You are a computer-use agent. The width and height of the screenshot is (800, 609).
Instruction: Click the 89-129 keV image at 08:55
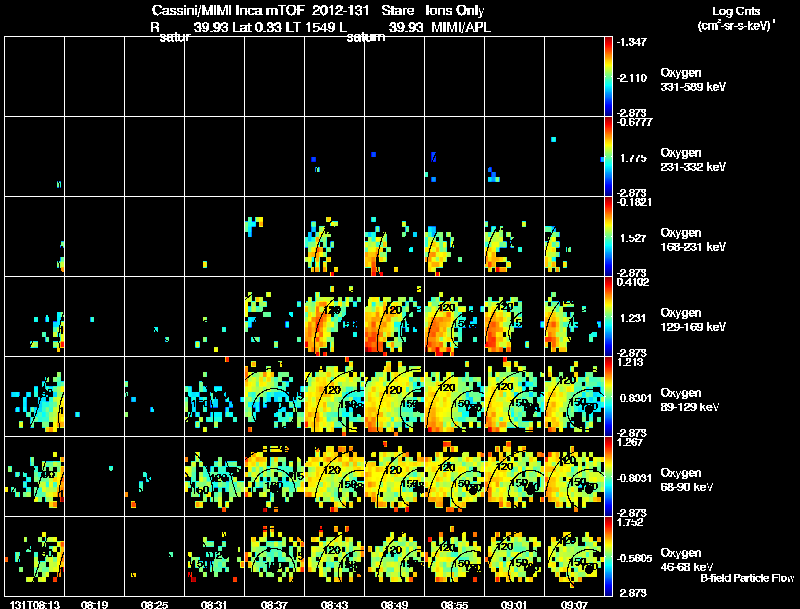[455, 396]
